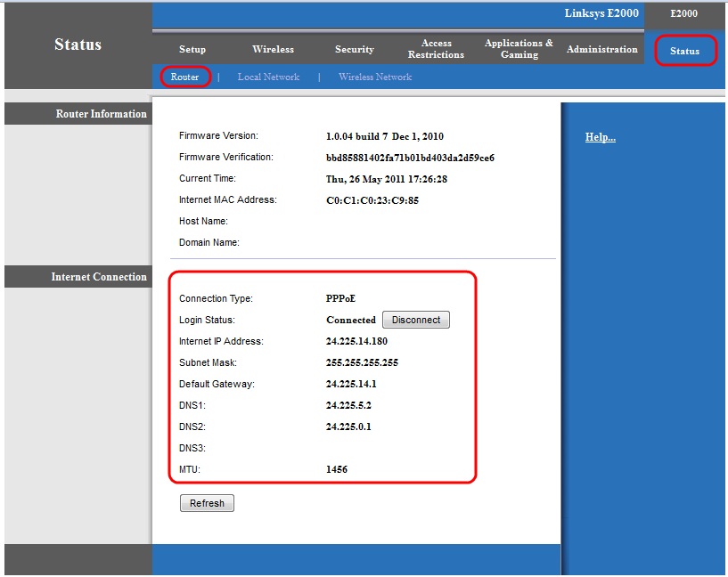Open the Setup tab
728x577 pixels.
point(192,49)
